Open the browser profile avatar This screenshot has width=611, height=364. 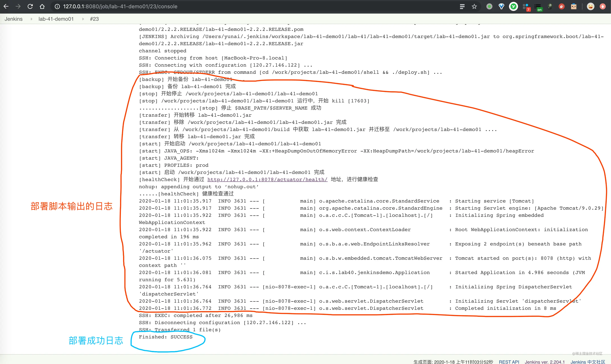591,6
